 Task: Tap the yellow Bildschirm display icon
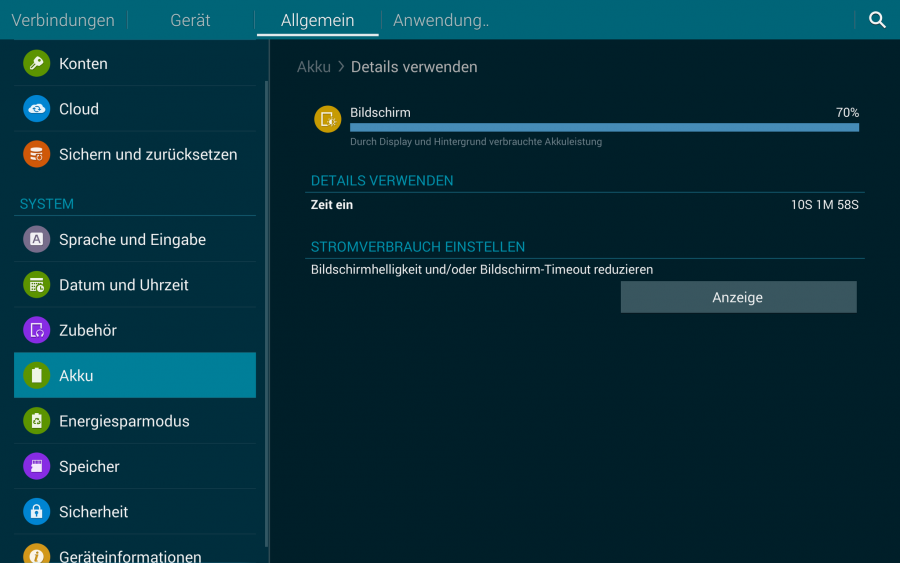327,119
